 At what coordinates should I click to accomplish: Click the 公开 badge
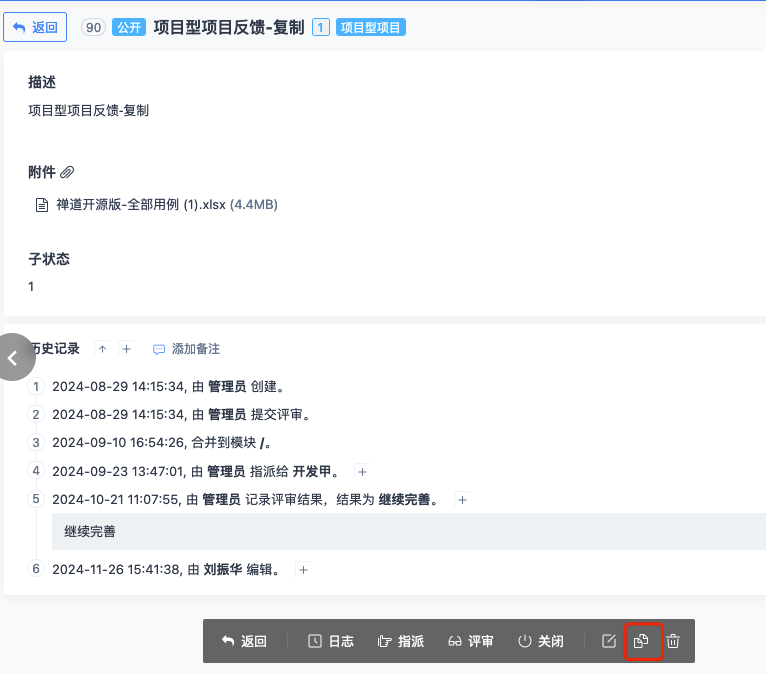pos(129,27)
